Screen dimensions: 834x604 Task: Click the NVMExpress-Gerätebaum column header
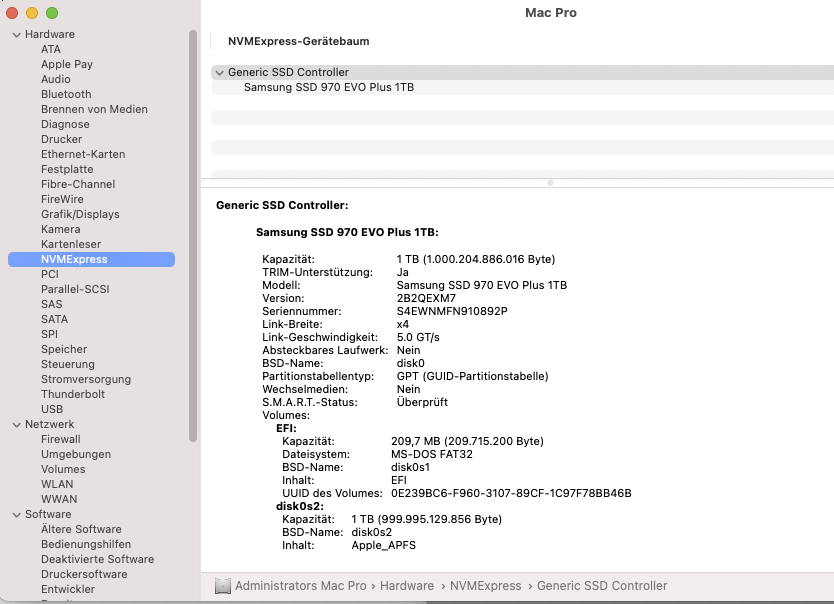[298, 41]
